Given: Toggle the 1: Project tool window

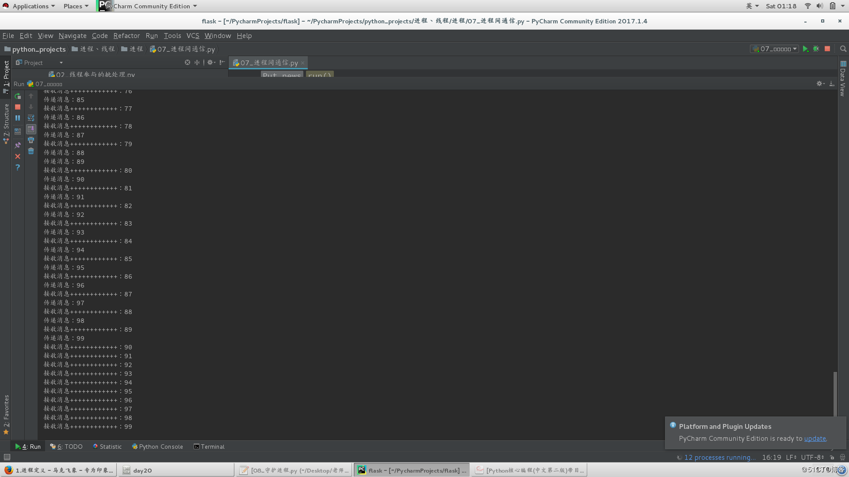Looking at the screenshot, I should (6, 71).
